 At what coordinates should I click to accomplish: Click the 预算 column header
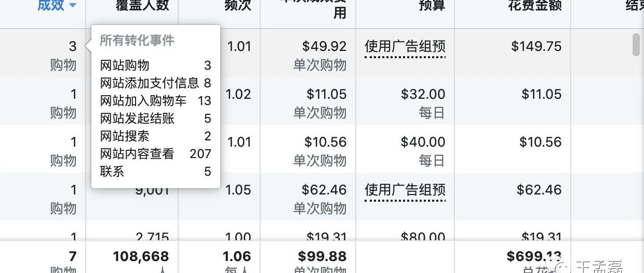[432, 5]
